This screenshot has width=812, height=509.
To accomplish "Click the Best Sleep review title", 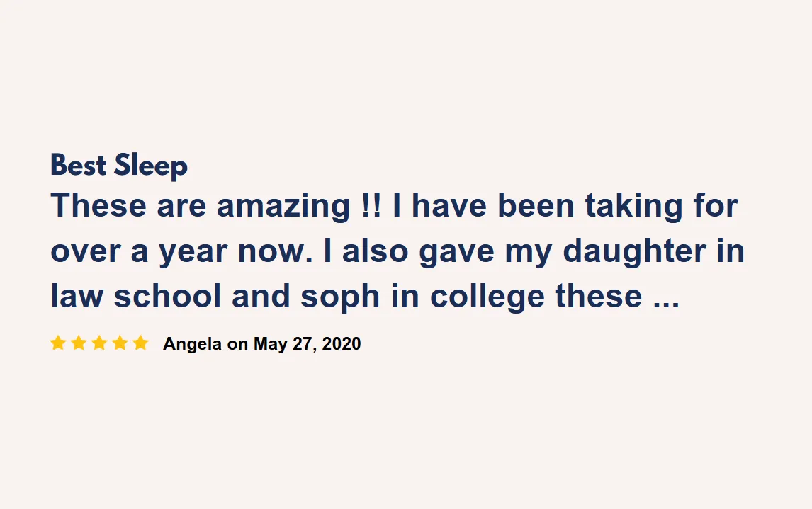I will tap(119, 166).
